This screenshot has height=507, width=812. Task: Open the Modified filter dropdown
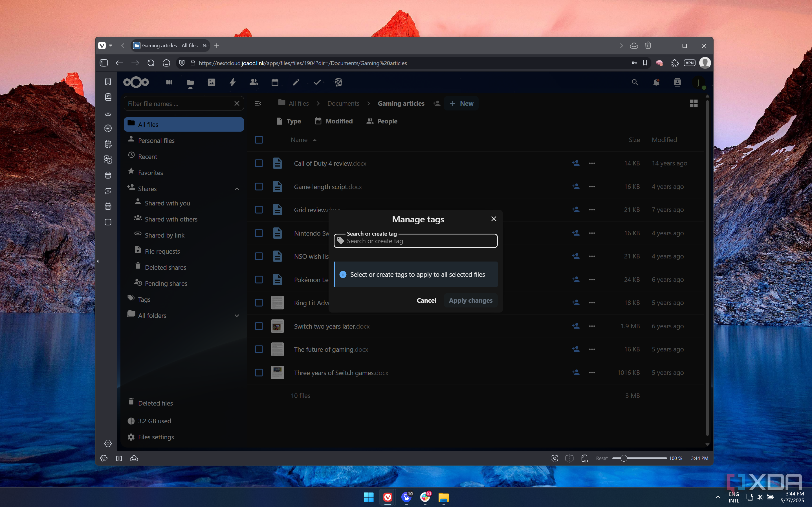point(334,121)
